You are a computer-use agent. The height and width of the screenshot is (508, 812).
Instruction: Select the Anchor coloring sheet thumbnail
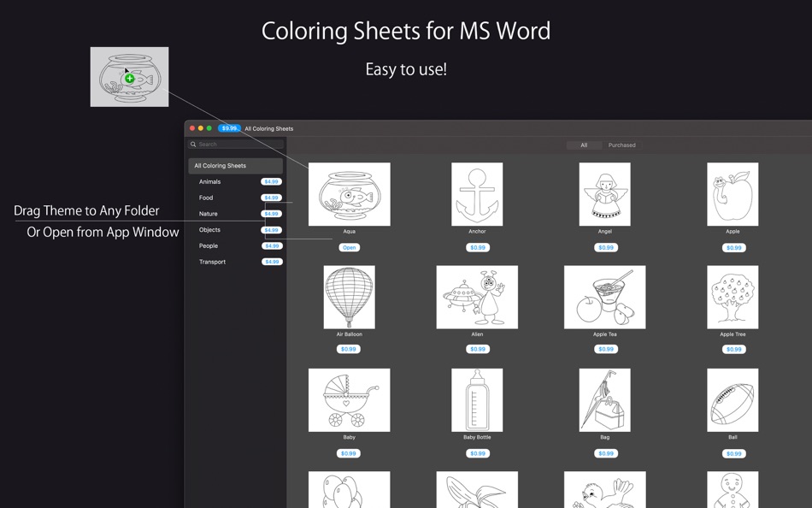pos(477,194)
